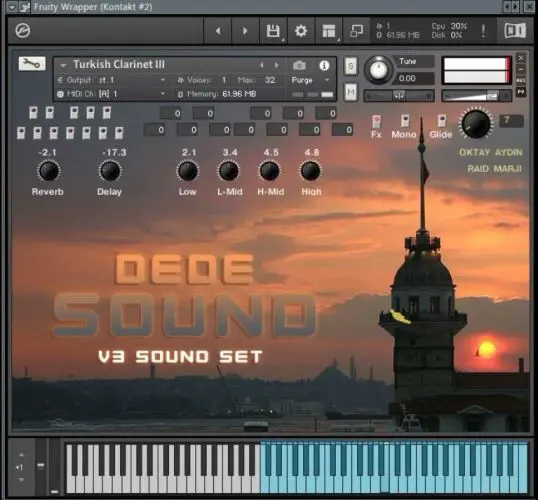
Task: Select next instrument arrow beside Turkish Clarinet III
Action: point(277,65)
